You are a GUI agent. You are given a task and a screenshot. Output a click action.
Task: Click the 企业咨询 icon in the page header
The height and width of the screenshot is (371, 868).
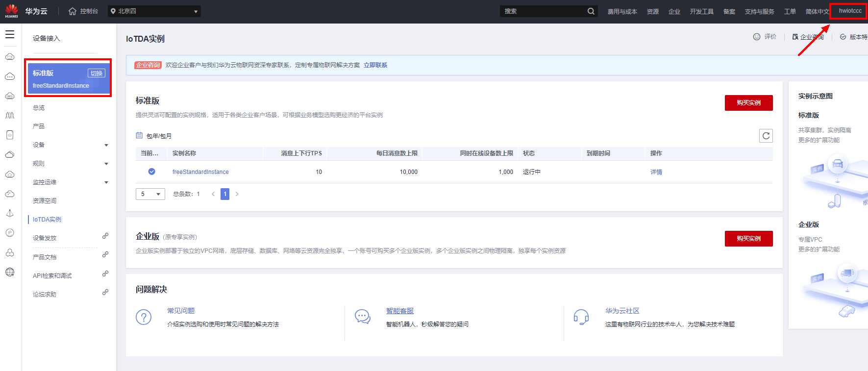pyautogui.click(x=795, y=37)
